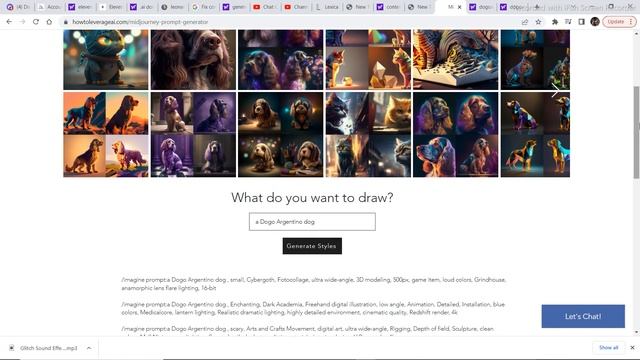The height and width of the screenshot is (360, 640).
Task: Open the Let's Chat! widget
Action: (583, 316)
